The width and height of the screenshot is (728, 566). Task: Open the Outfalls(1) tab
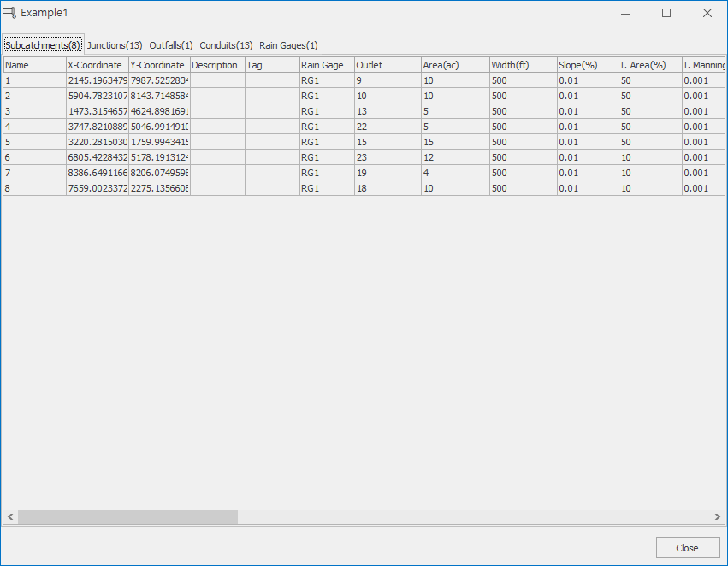(171, 45)
